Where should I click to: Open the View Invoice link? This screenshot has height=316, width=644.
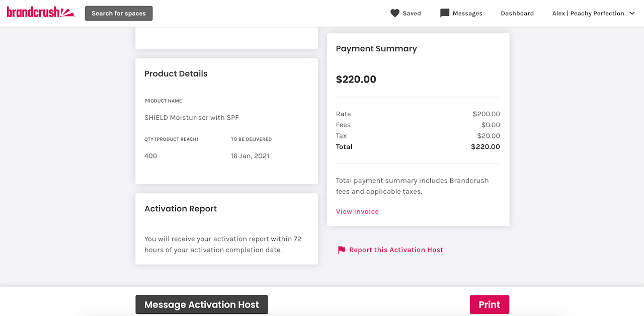[357, 211]
